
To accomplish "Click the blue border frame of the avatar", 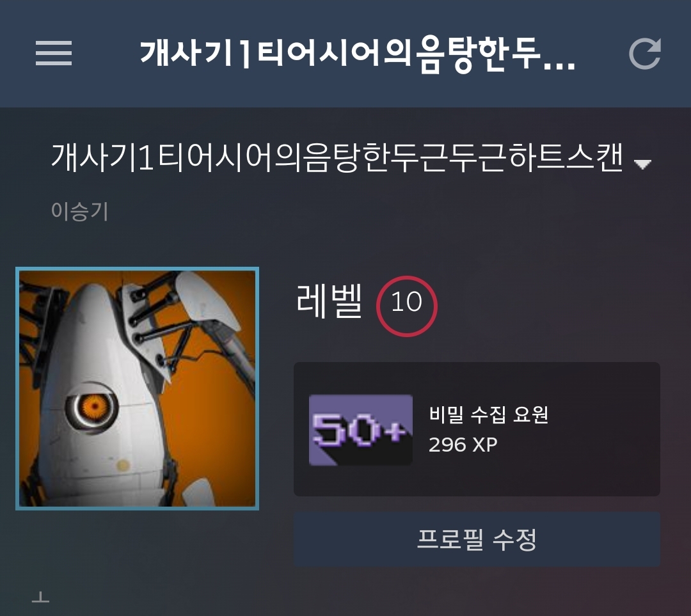I will (x=17, y=389).
